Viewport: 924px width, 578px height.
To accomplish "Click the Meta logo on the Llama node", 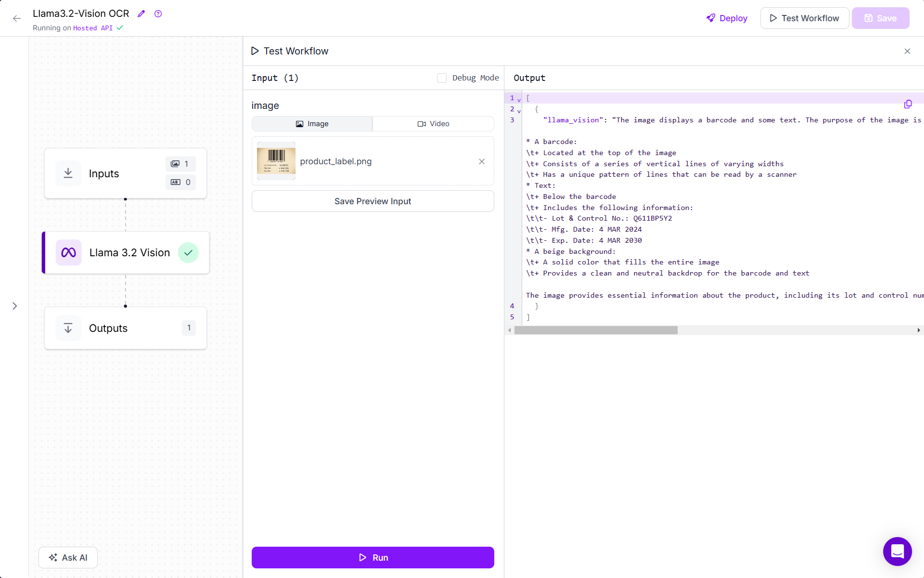I will click(68, 252).
